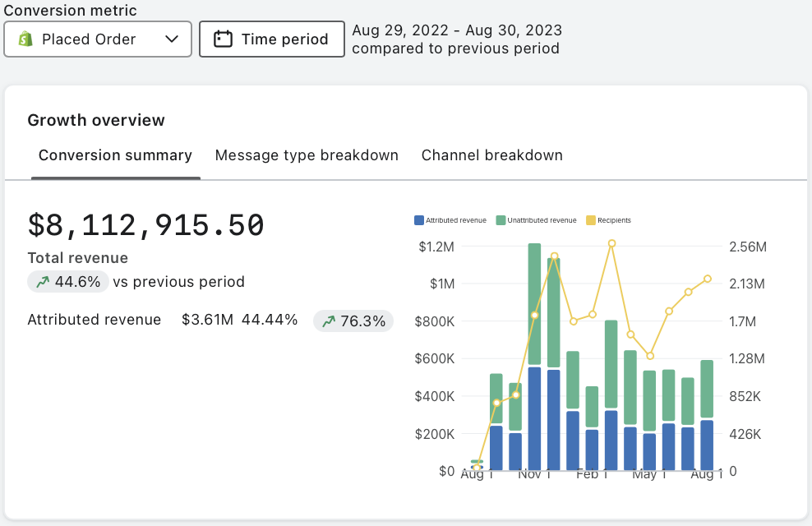Click the Growth overview heading
The height and width of the screenshot is (526, 812).
click(96, 120)
